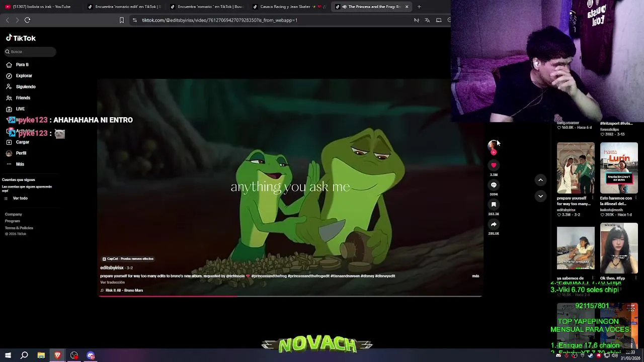Go to previous video with up chevron
Viewport: 644px width, 362px height.
click(x=540, y=180)
